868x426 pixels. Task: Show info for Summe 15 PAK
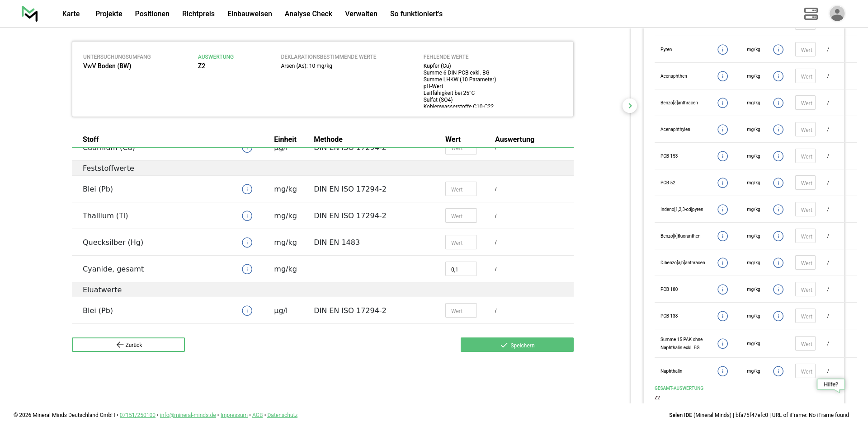coord(722,344)
